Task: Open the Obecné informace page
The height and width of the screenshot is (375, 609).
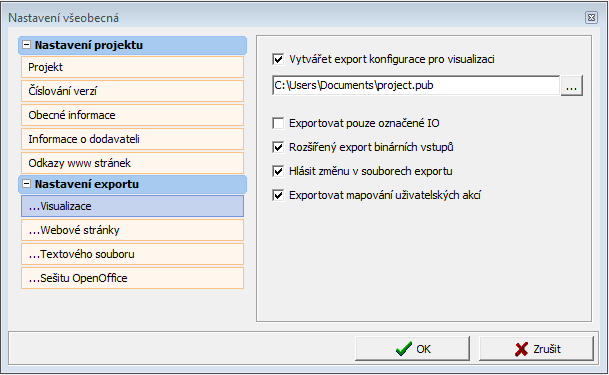Action: coord(132,115)
